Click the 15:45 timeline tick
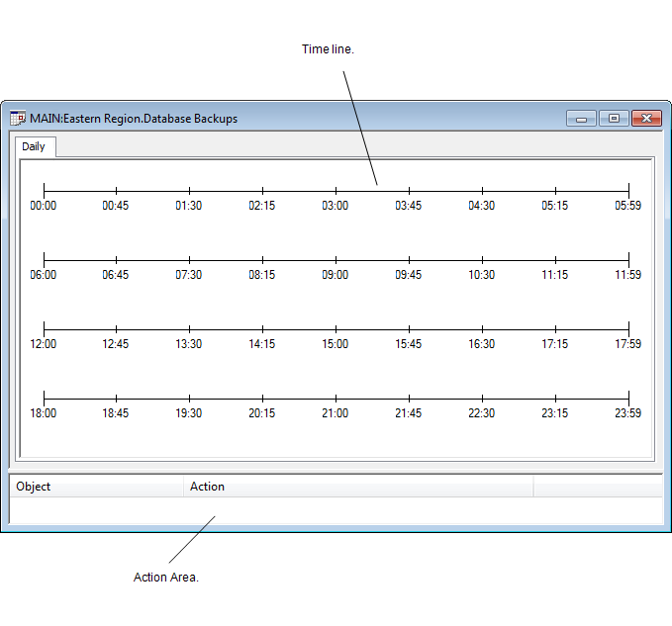Screen dimensions: 672x626 point(409,329)
